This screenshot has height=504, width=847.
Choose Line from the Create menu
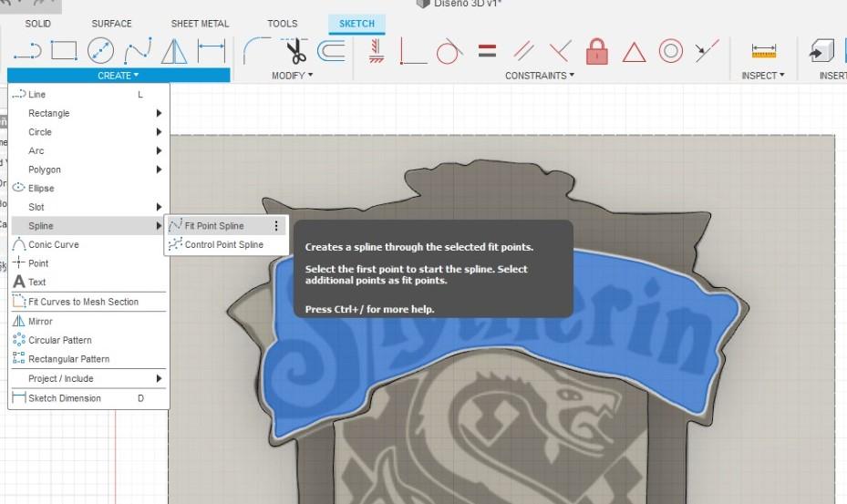88,95
